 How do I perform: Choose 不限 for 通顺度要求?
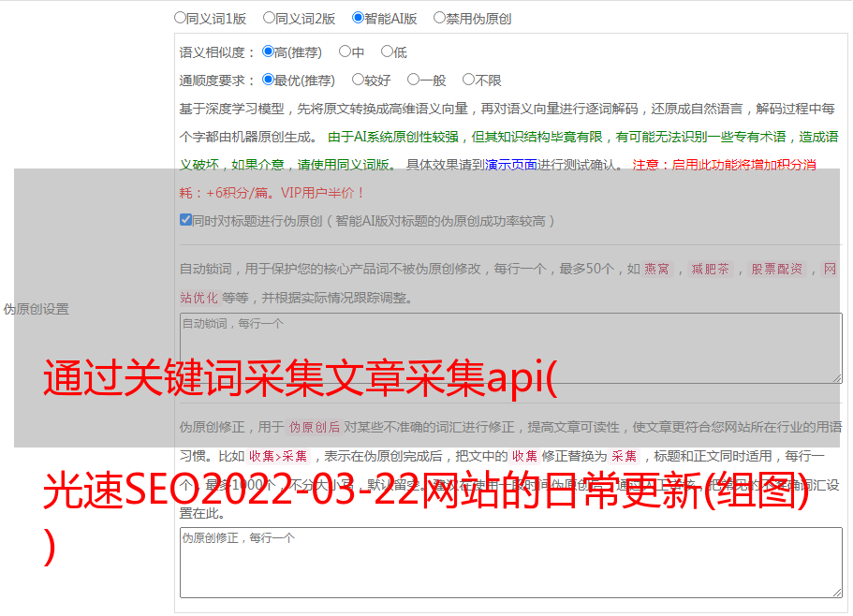click(x=468, y=80)
